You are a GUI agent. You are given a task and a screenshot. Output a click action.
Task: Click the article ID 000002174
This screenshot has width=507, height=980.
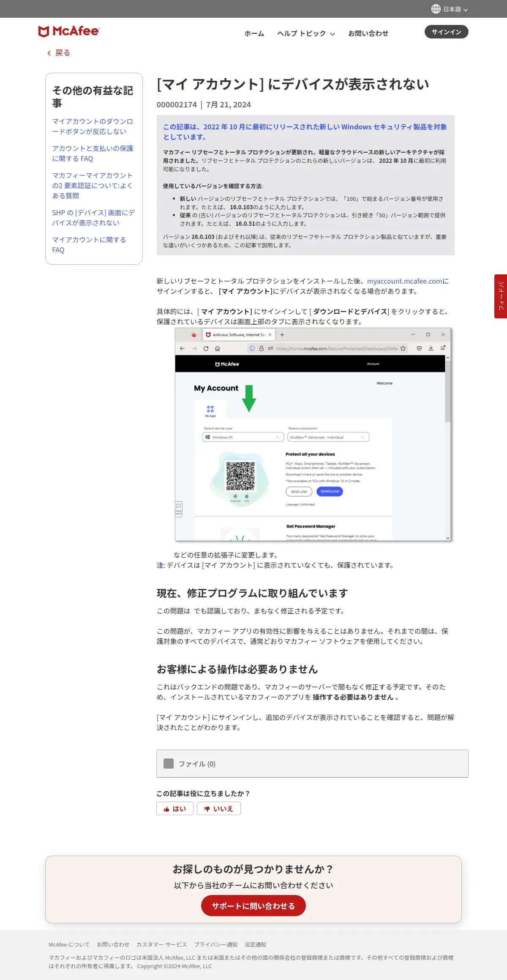[177, 104]
